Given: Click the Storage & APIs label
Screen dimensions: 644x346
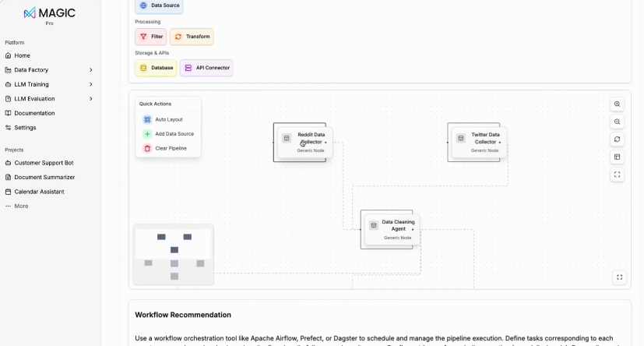Looking at the screenshot, I should pos(152,53).
